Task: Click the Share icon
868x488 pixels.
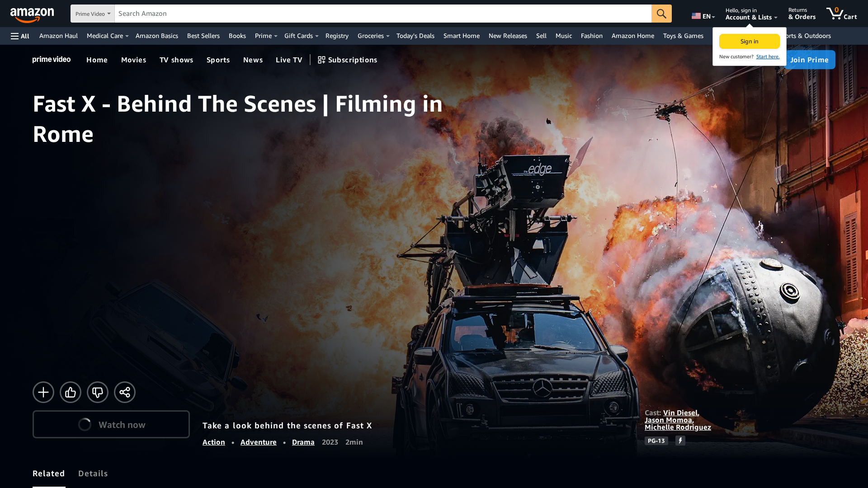Action: (125, 392)
